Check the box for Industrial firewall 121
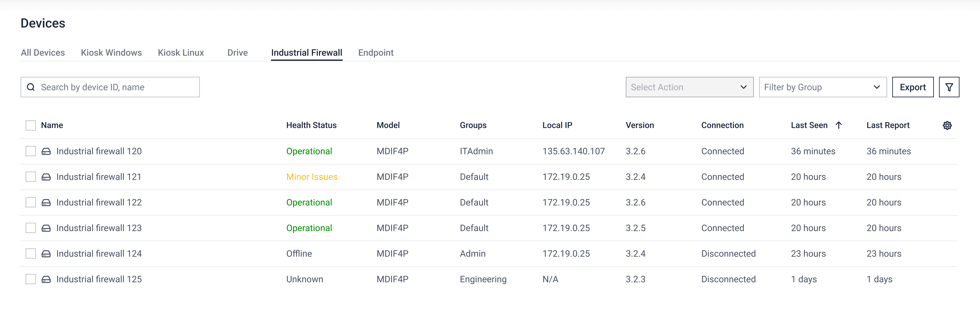The image size is (980, 329). click(x=31, y=177)
